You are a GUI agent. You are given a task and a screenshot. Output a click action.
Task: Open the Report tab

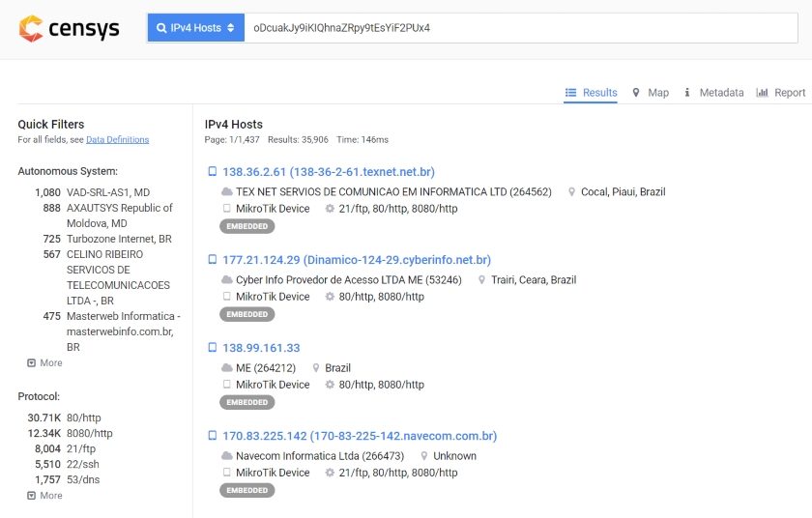pyautogui.click(x=781, y=93)
